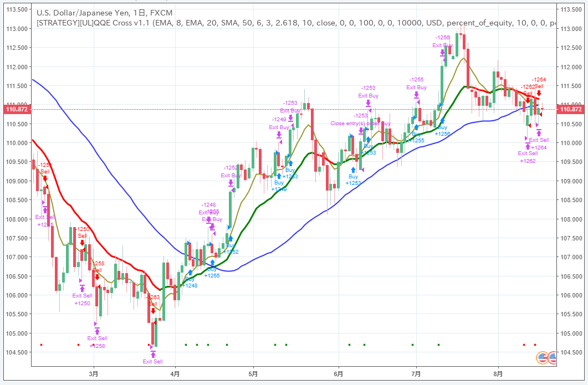The image size is (588, 385).
Task: Select the -1264 Sell trade marker
Action: tap(539, 86)
